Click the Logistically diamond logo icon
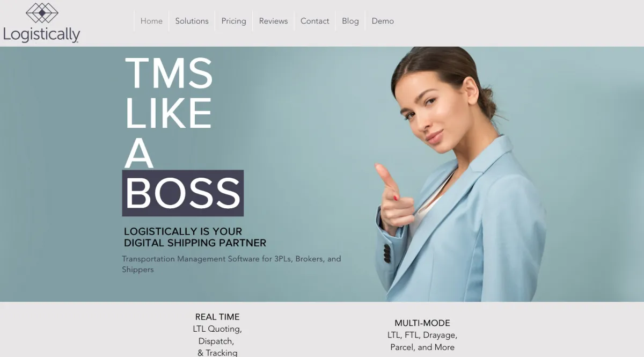 pyautogui.click(x=42, y=12)
